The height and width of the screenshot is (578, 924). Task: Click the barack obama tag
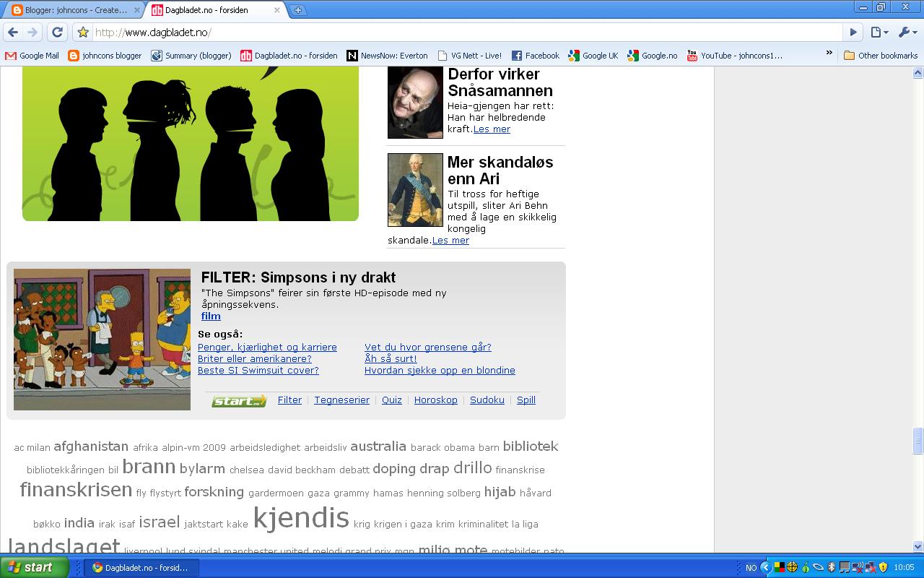pyautogui.click(x=443, y=448)
